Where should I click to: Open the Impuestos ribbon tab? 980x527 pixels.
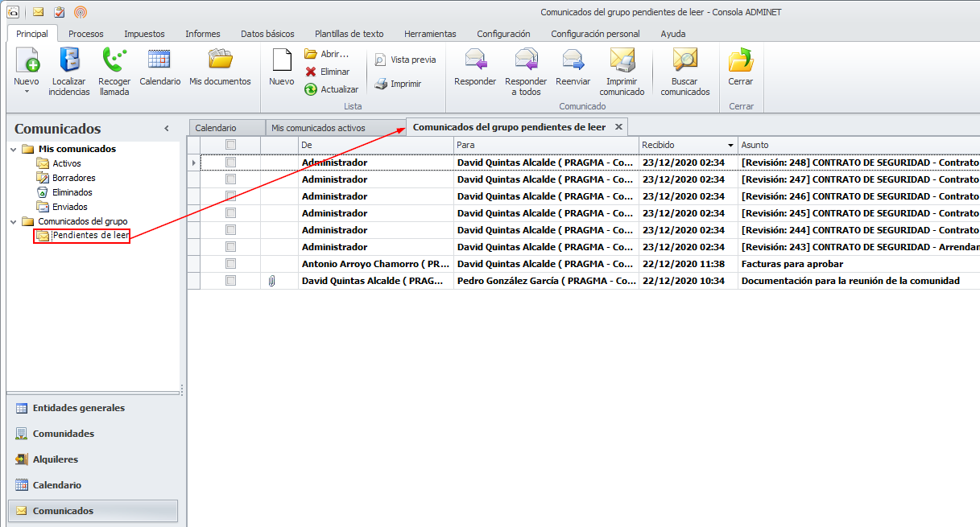tap(144, 34)
